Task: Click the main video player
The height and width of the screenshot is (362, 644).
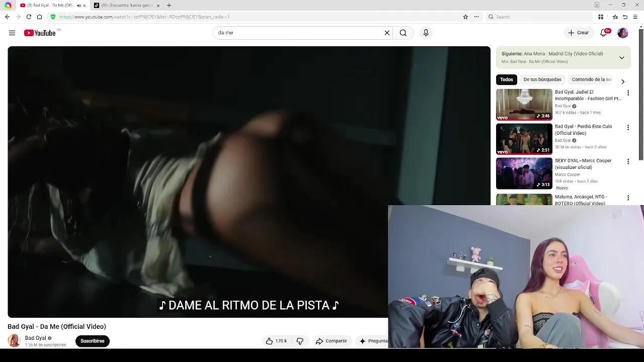Action: click(x=249, y=182)
